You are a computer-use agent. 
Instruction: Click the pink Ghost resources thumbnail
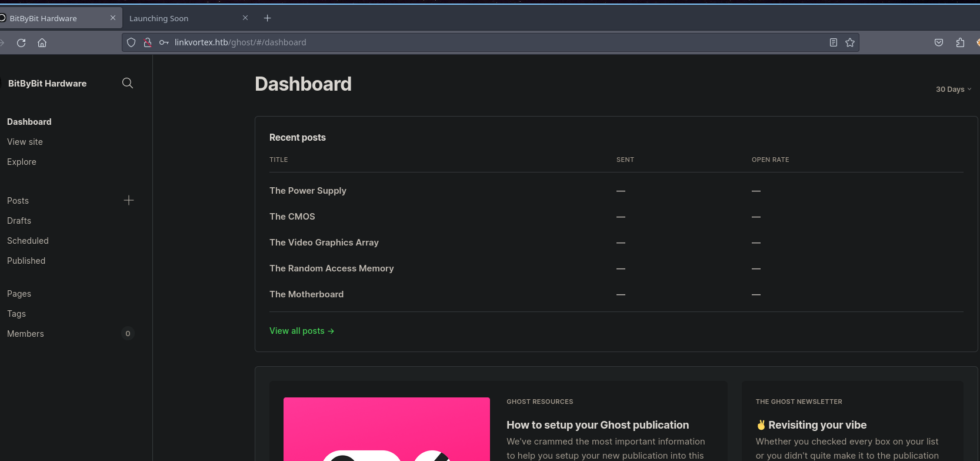[386, 429]
